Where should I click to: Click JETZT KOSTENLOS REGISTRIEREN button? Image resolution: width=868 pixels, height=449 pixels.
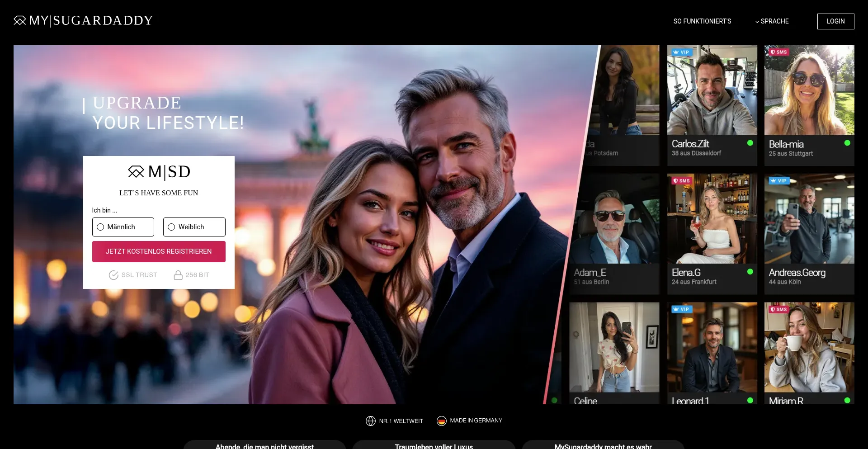(x=159, y=251)
